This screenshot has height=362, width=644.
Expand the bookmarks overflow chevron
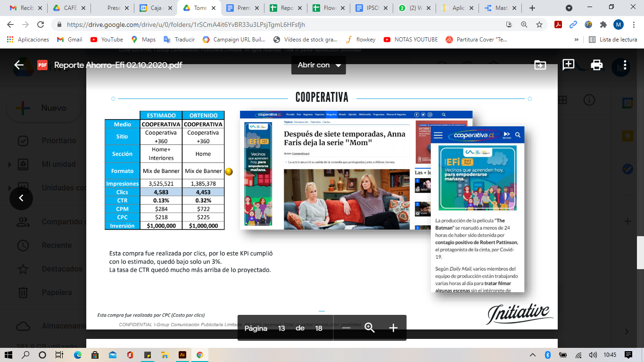tap(576, 40)
